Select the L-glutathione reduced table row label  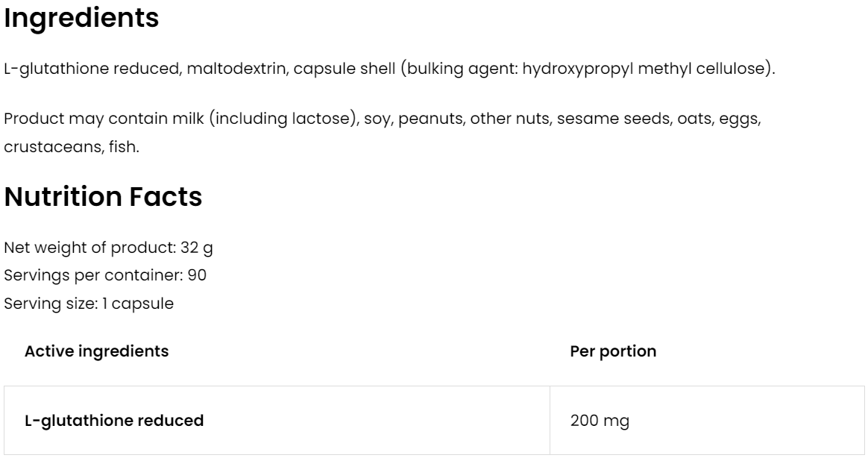(114, 421)
